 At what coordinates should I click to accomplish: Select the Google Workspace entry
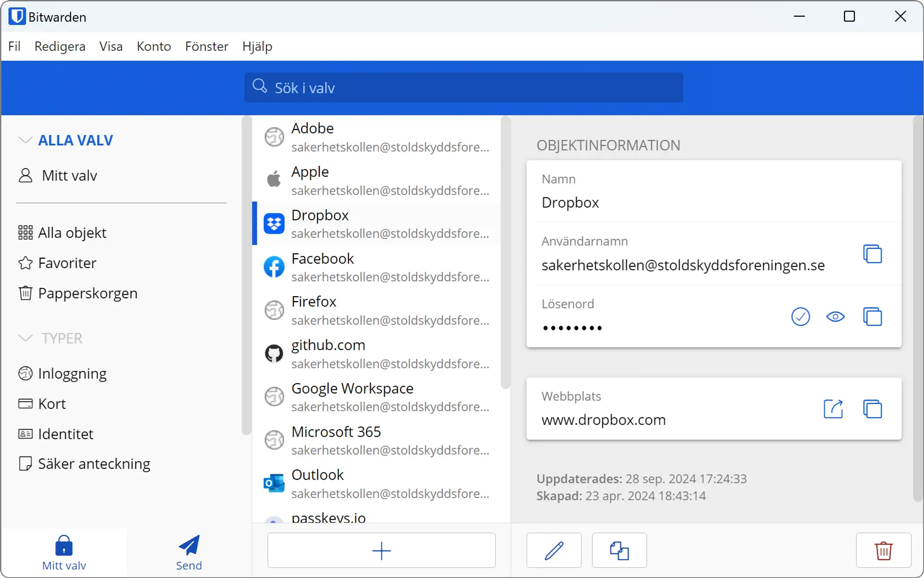[377, 397]
